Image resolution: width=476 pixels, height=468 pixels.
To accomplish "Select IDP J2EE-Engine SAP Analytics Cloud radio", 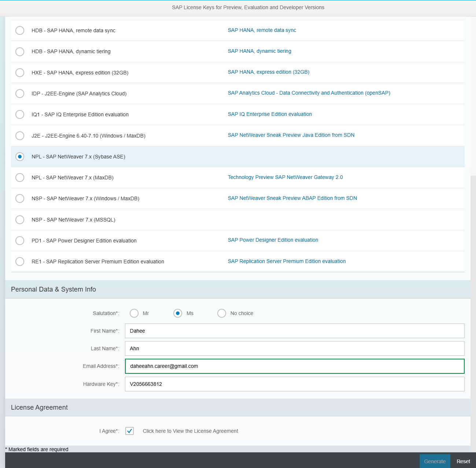I will click(20, 94).
